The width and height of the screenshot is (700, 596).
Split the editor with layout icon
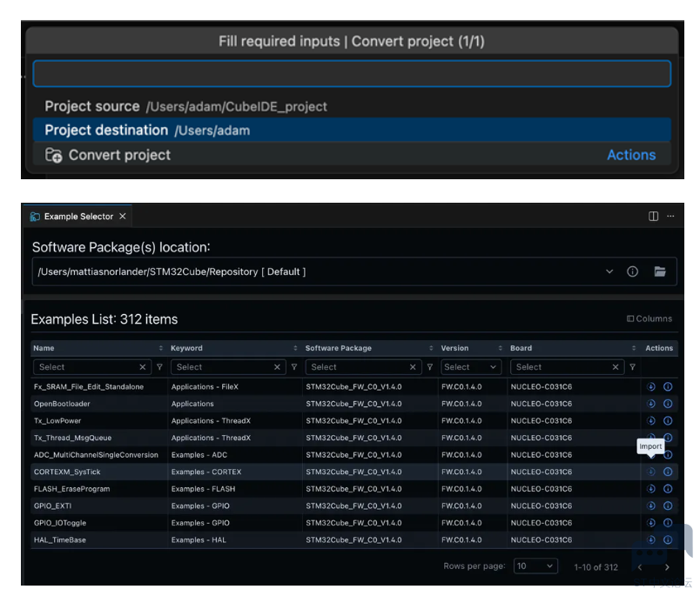654,217
